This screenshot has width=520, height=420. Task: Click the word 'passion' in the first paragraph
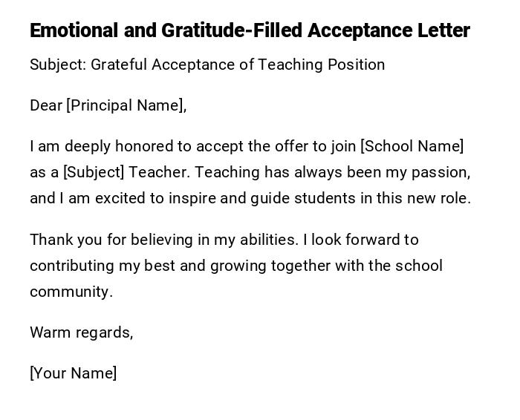[443, 172]
